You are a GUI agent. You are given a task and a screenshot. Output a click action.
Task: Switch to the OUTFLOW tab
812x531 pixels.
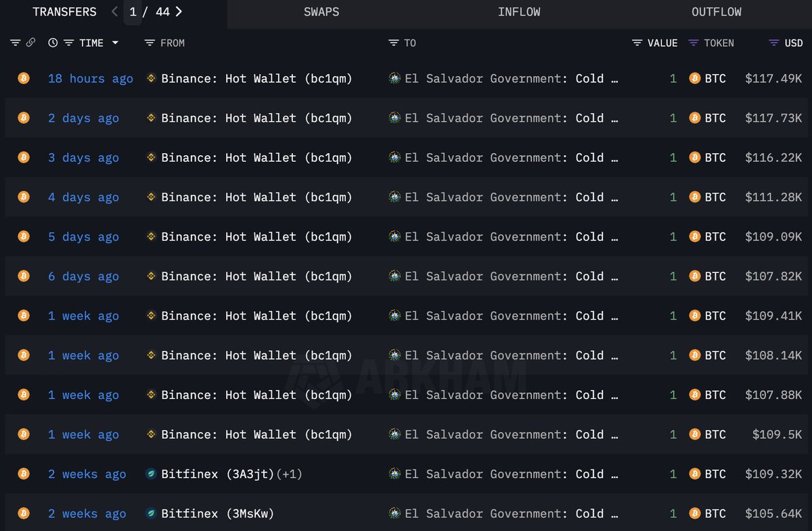[x=717, y=12]
